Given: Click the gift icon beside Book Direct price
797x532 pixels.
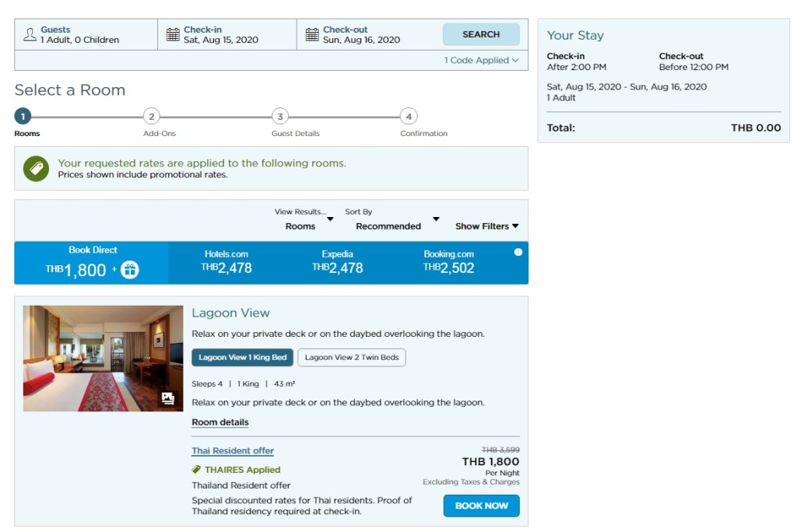Looking at the screenshot, I should pos(129,270).
